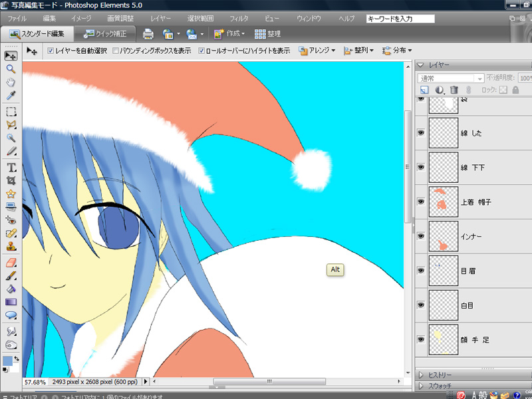Select the Cookie Cutter star tool
The width and height of the screenshot is (532, 399).
11,194
